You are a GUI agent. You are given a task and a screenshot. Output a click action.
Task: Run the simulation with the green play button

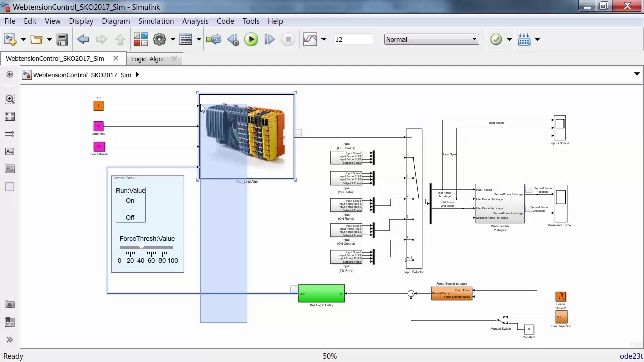coord(251,39)
